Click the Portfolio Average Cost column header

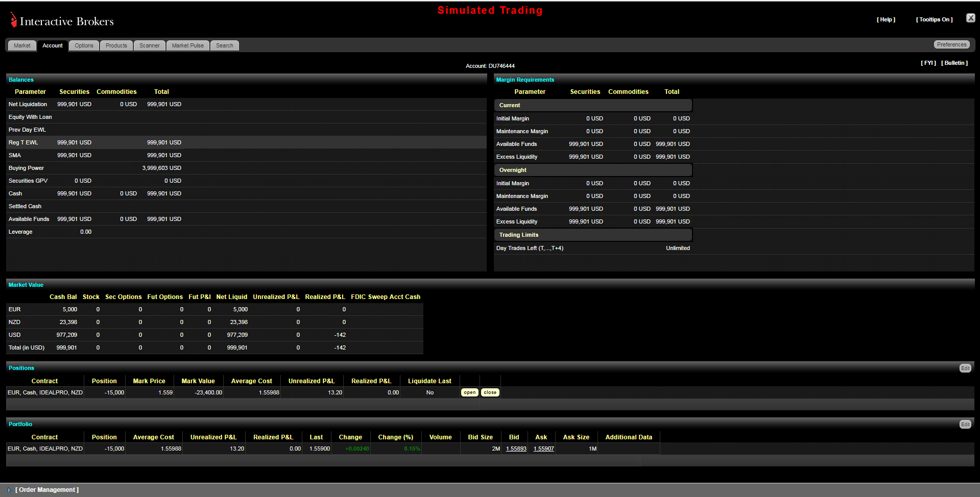tap(153, 437)
